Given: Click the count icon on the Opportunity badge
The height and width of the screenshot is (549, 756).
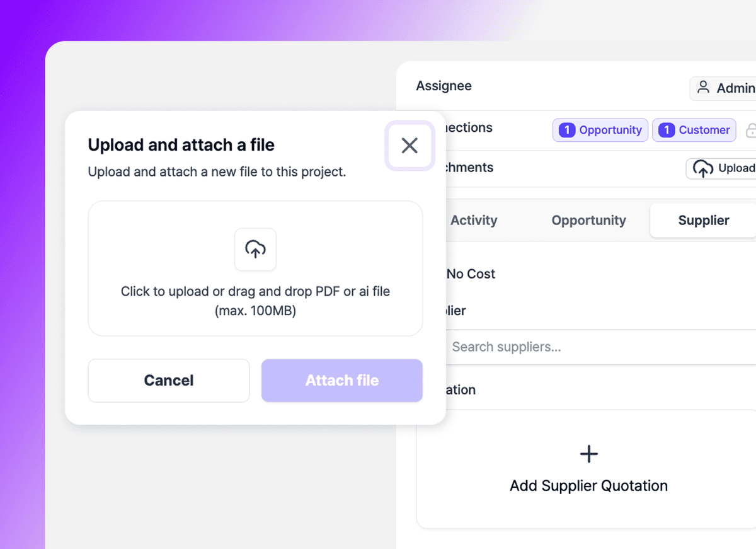Looking at the screenshot, I should point(567,130).
